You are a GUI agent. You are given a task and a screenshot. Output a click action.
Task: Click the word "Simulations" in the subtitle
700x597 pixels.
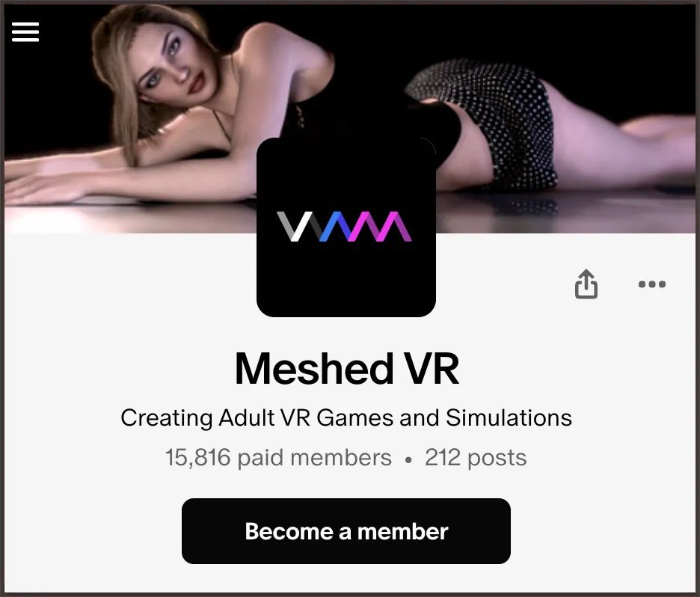(x=509, y=417)
